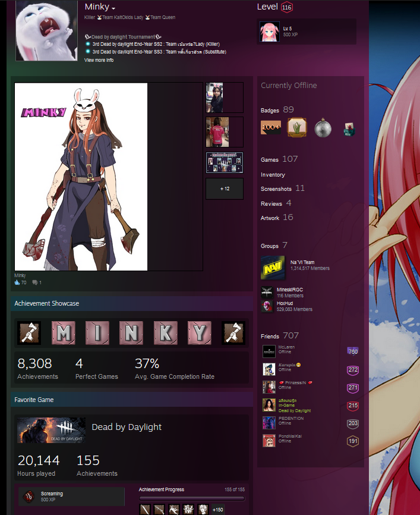Expand the Minky username dropdown arrow
420x515 pixels.
click(113, 8)
